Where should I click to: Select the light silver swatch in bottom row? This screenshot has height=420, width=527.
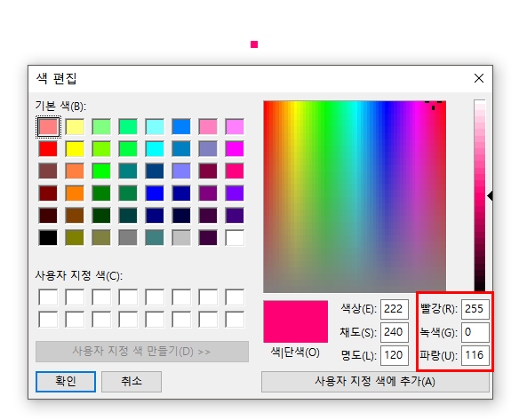pos(181,238)
